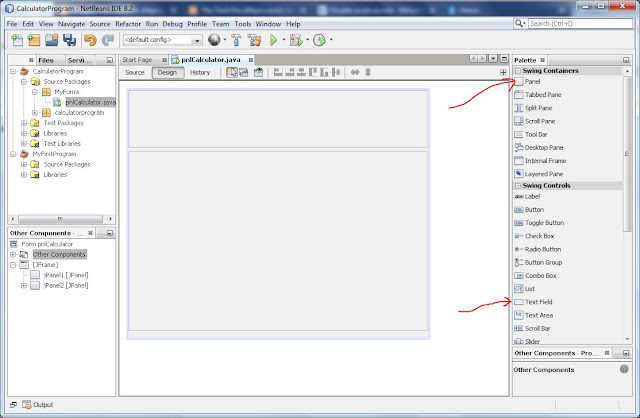The image size is (640, 418).
Task: Toggle Connection Mode icon in designer toolbar
Action: click(x=244, y=73)
